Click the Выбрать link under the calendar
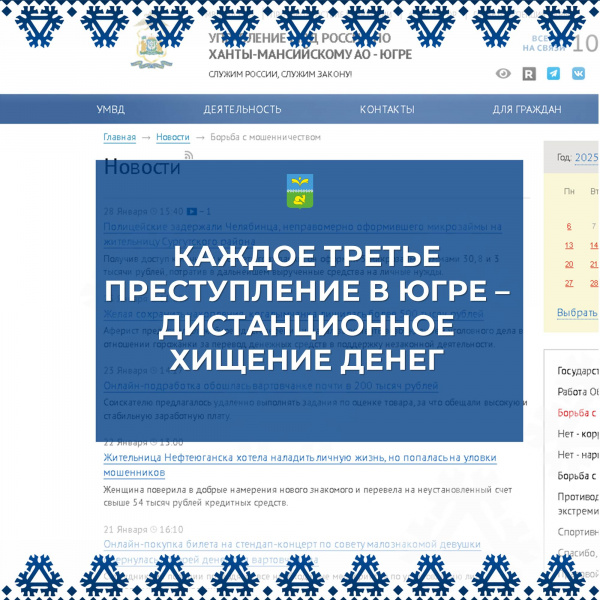The image size is (600, 600). 577,313
